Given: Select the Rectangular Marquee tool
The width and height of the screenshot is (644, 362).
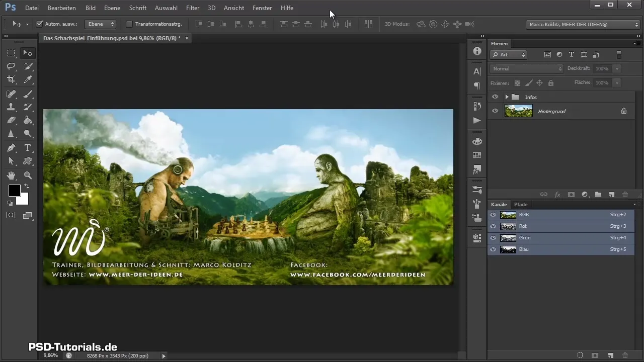Looking at the screenshot, I should [11, 53].
